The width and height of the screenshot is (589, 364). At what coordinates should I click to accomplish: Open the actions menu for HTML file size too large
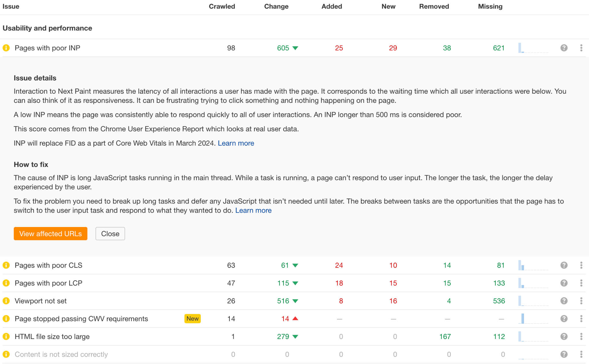(x=582, y=336)
